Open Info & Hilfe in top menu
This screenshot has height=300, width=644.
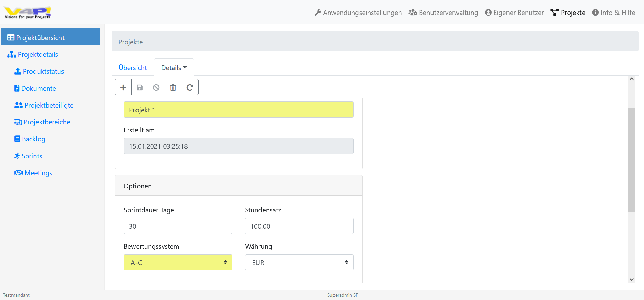click(x=614, y=13)
